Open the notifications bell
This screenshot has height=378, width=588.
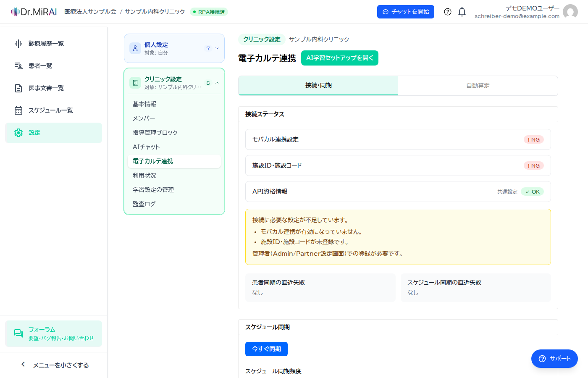tap(462, 12)
